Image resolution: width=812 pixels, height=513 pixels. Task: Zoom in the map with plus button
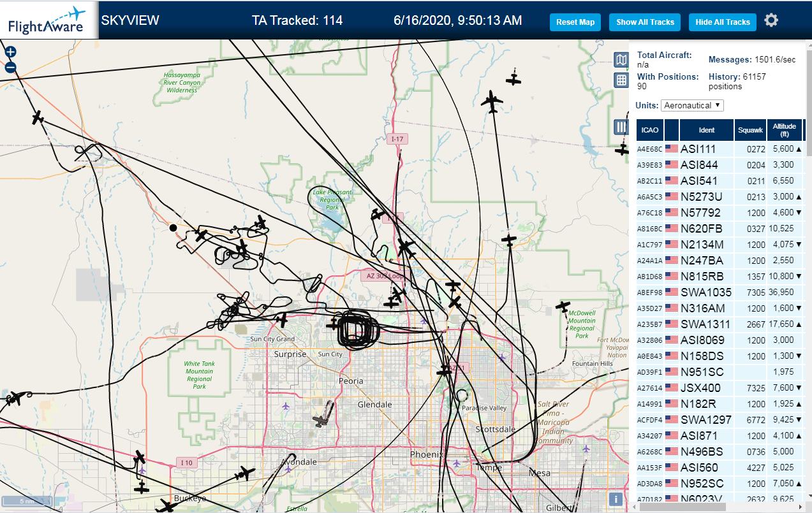pyautogui.click(x=10, y=52)
